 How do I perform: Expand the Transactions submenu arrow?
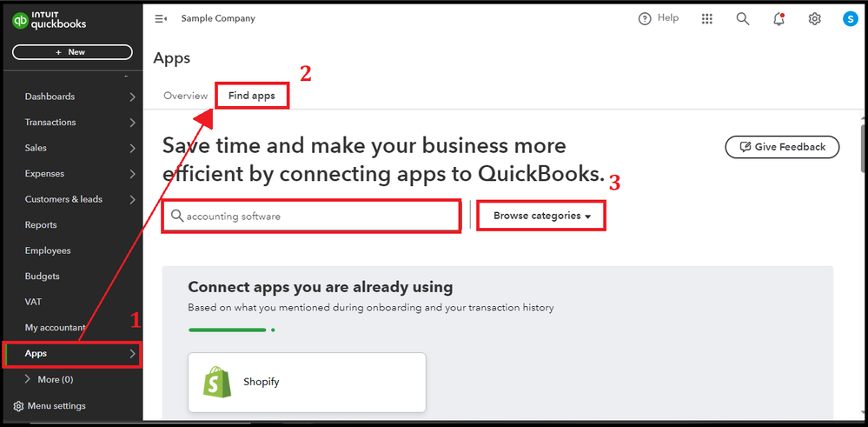(132, 123)
